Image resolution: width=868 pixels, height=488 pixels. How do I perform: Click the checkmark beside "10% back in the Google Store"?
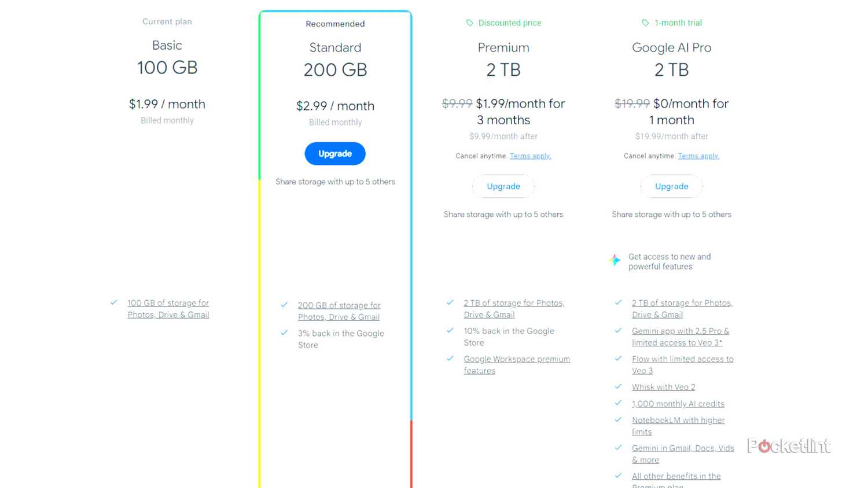(x=450, y=330)
